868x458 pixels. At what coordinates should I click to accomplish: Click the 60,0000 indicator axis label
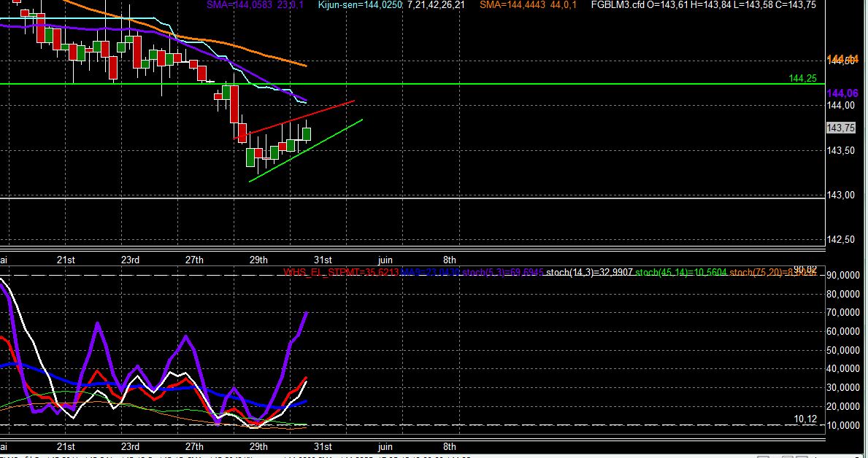click(x=844, y=332)
